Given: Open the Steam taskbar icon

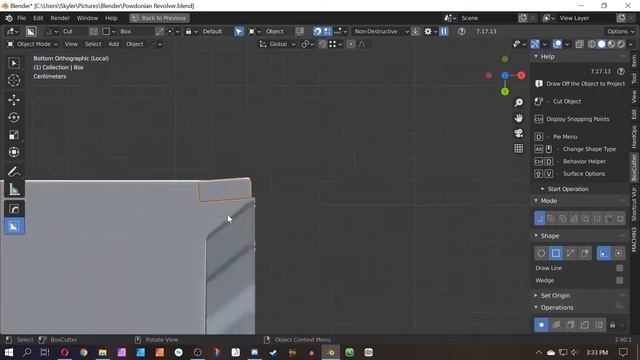Looking at the screenshot, I should [273, 352].
